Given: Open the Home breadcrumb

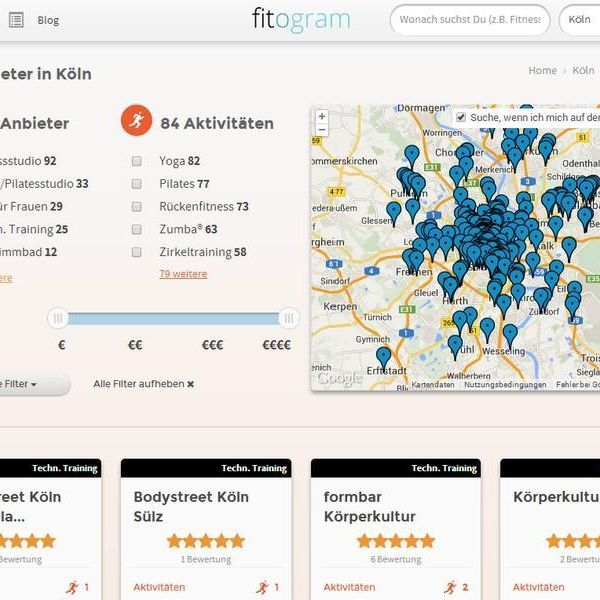Looking at the screenshot, I should (x=543, y=70).
